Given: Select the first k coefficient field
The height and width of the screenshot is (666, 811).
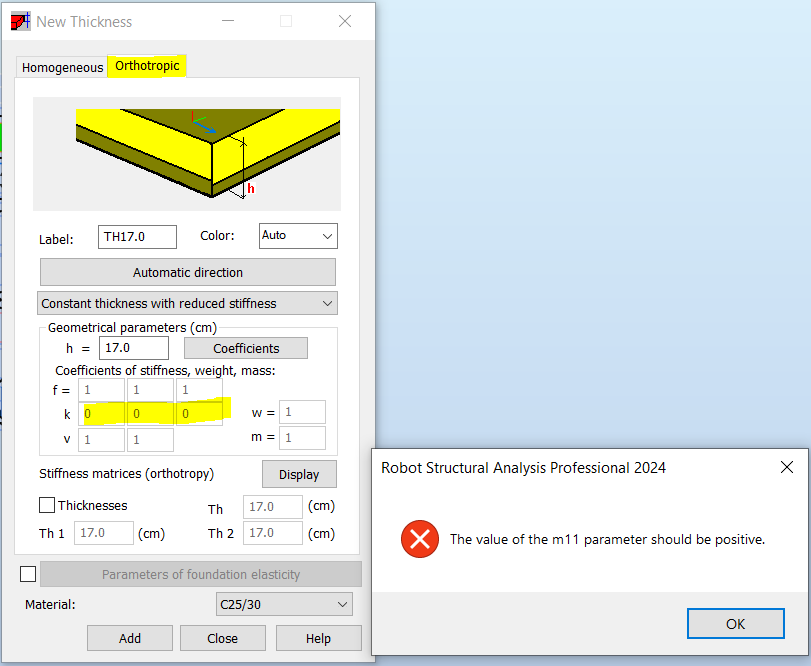Looking at the screenshot, I should pyautogui.click(x=101, y=414).
